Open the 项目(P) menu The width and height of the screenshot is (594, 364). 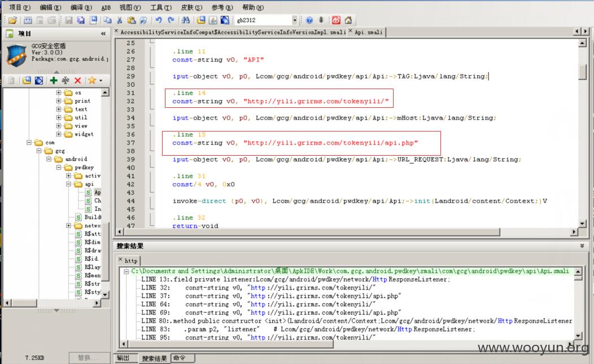(20, 7)
